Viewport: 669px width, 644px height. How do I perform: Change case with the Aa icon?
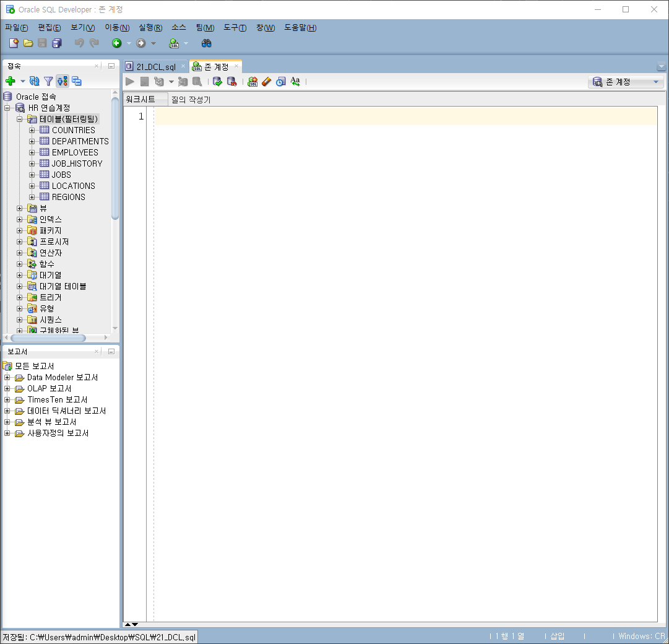(x=295, y=82)
